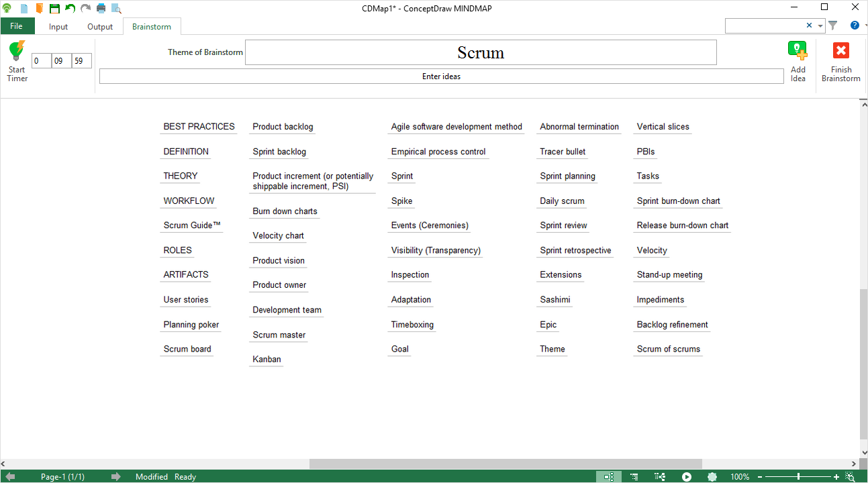Open print preview with magnifier page icon

(x=116, y=8)
